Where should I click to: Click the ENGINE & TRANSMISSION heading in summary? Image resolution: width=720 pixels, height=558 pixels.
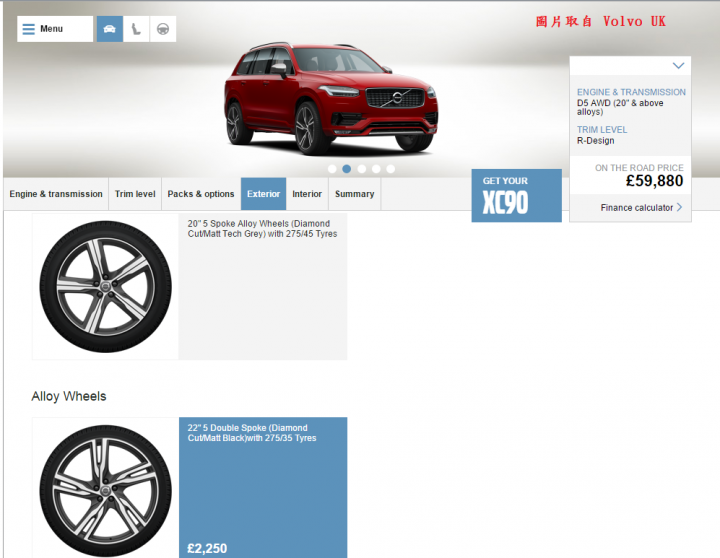pos(631,92)
